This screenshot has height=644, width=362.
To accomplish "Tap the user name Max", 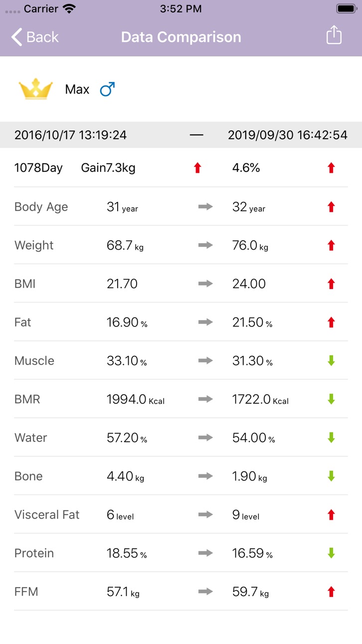I will pyautogui.click(x=77, y=89).
